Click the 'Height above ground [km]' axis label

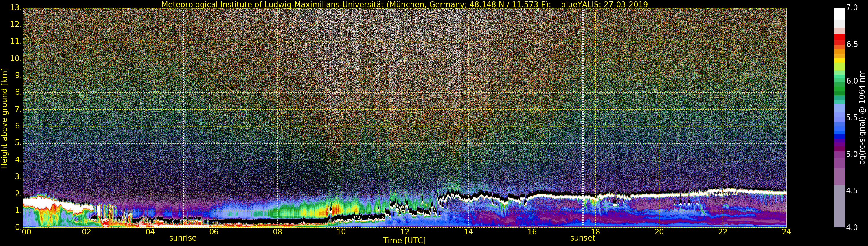tap(4, 118)
